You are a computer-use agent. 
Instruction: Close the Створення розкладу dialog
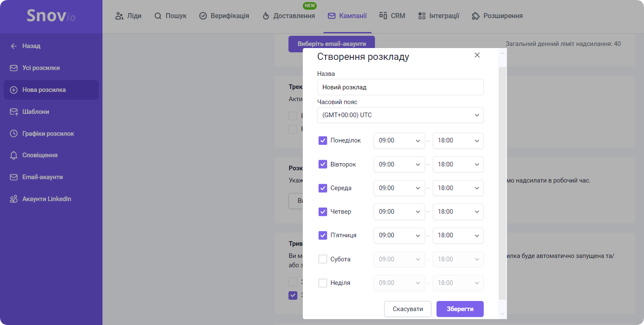coord(477,55)
